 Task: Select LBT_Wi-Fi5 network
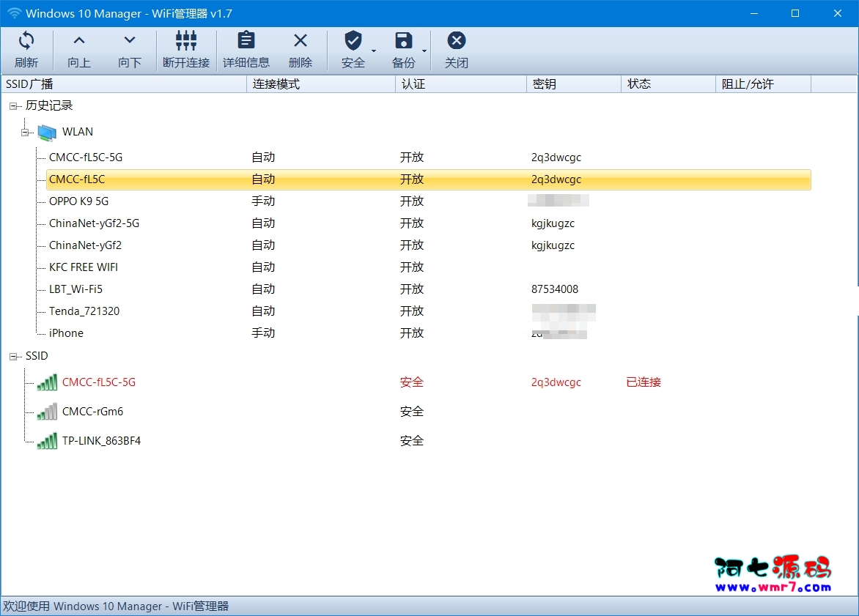75,289
